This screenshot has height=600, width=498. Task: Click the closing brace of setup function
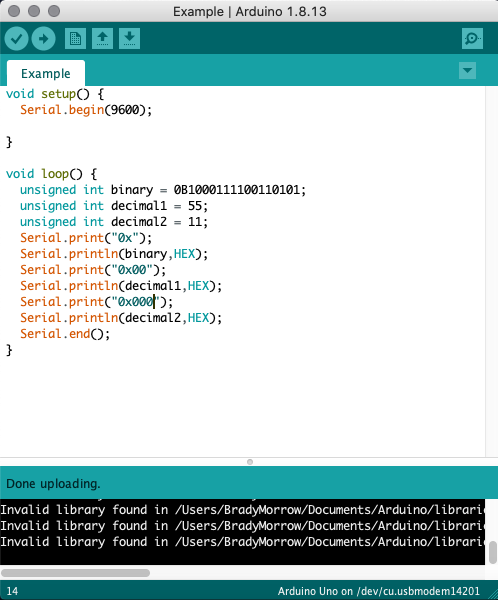click(x=9, y=142)
